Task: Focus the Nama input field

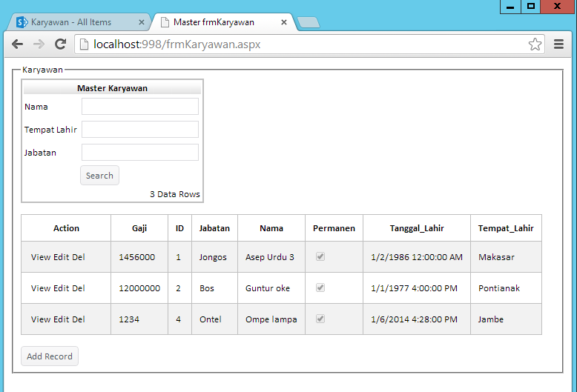Action: point(140,107)
